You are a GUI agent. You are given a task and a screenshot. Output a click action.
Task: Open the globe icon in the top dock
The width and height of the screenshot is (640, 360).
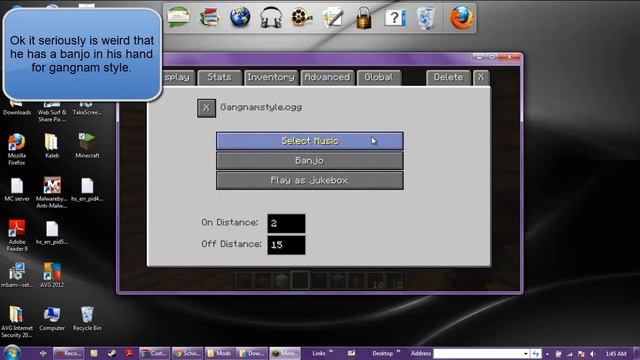(x=240, y=18)
